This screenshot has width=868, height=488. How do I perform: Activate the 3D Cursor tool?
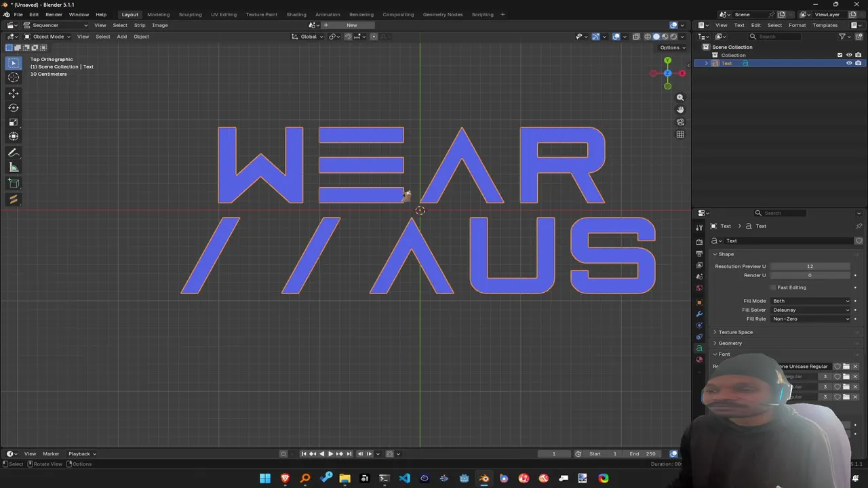pyautogui.click(x=14, y=77)
